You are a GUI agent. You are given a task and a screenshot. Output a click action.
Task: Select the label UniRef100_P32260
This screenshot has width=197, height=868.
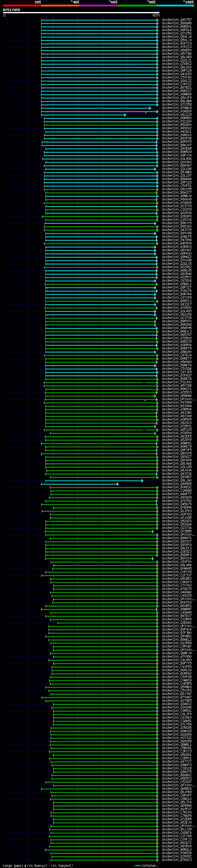pyautogui.click(x=177, y=121)
